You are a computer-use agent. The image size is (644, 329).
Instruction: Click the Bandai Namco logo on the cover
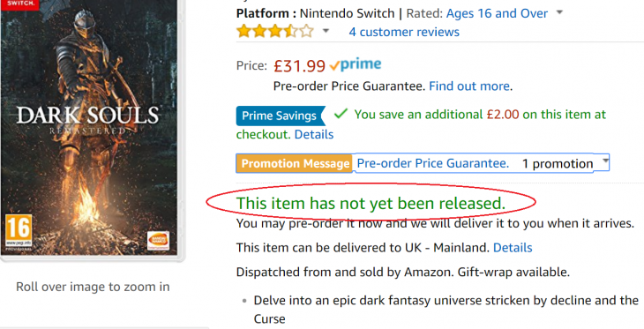coord(158,241)
